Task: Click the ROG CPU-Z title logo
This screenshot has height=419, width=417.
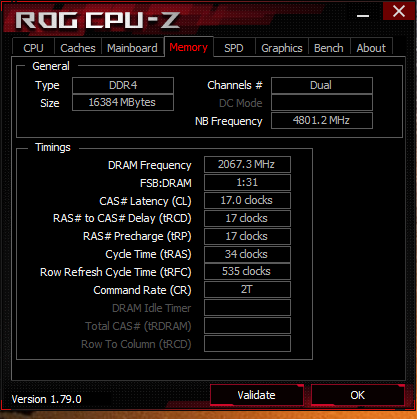Action: 97,20
